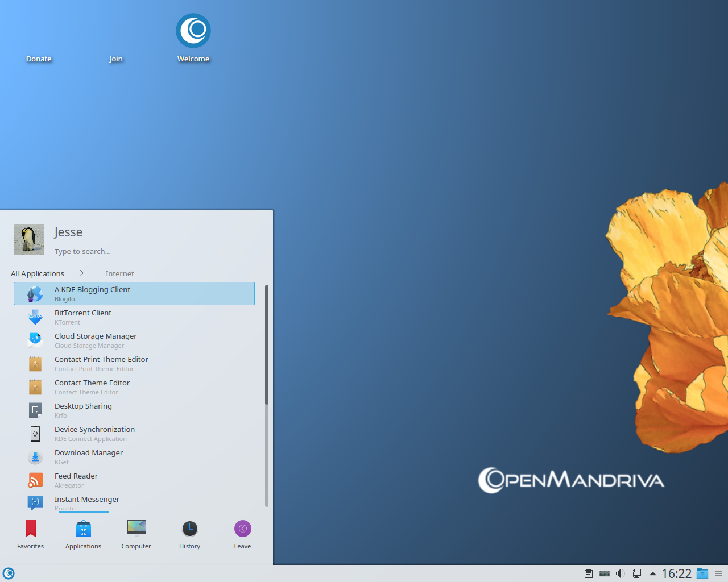Switch to the Leave tab
Screen dimensions: 728x582
tap(242, 535)
